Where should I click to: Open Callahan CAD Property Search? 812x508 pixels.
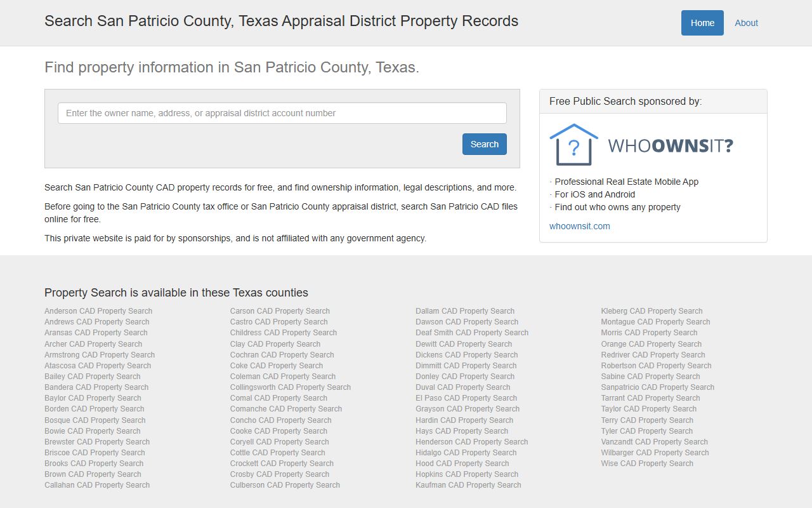[97, 485]
